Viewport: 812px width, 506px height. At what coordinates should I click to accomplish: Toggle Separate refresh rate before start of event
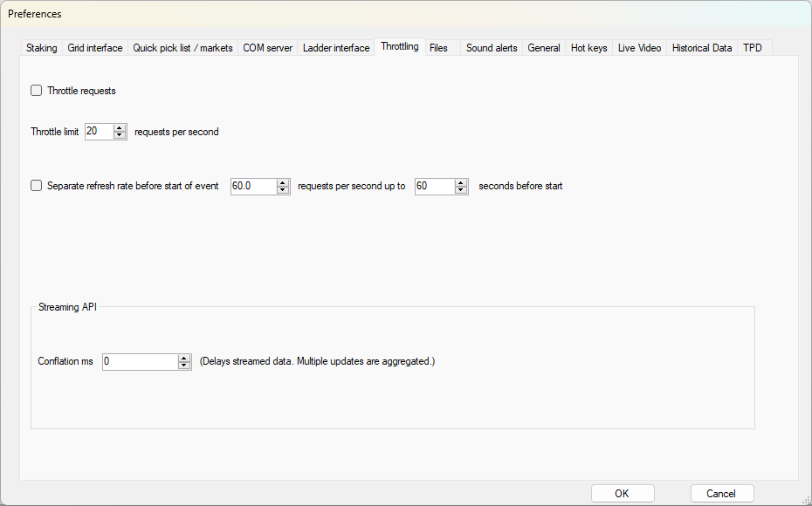coord(37,186)
